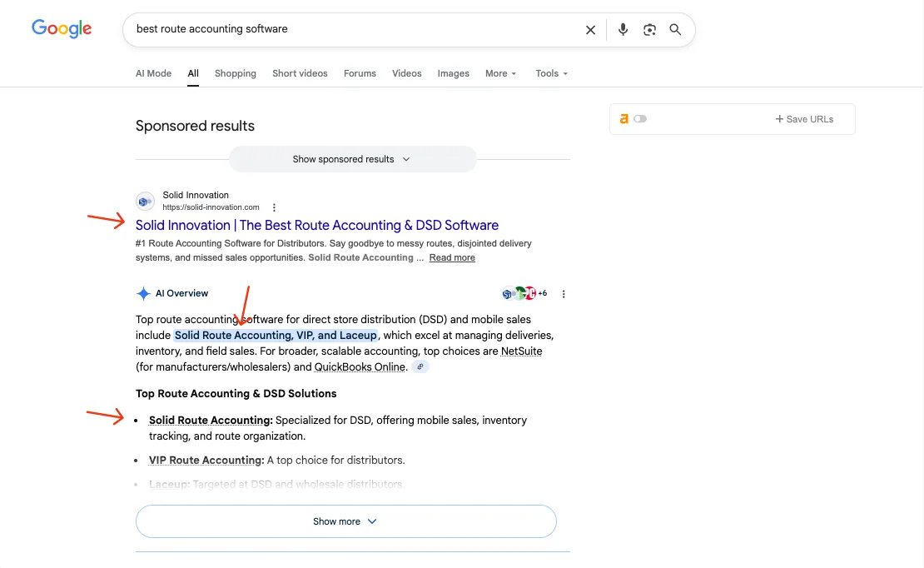924x568 pixels.
Task: Expand Show sponsored results
Action: (352, 159)
